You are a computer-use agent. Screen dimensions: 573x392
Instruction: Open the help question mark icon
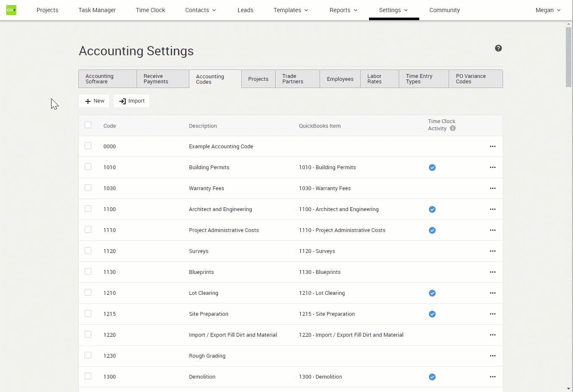[x=498, y=48]
